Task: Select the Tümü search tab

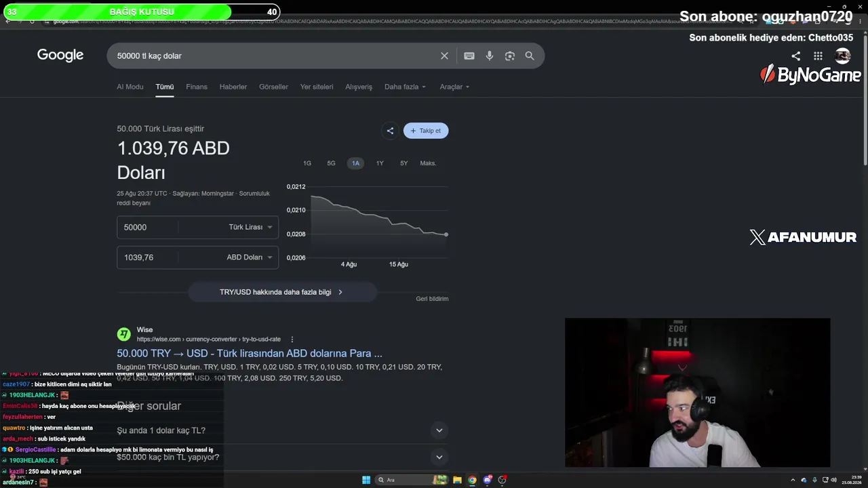Action: (165, 87)
